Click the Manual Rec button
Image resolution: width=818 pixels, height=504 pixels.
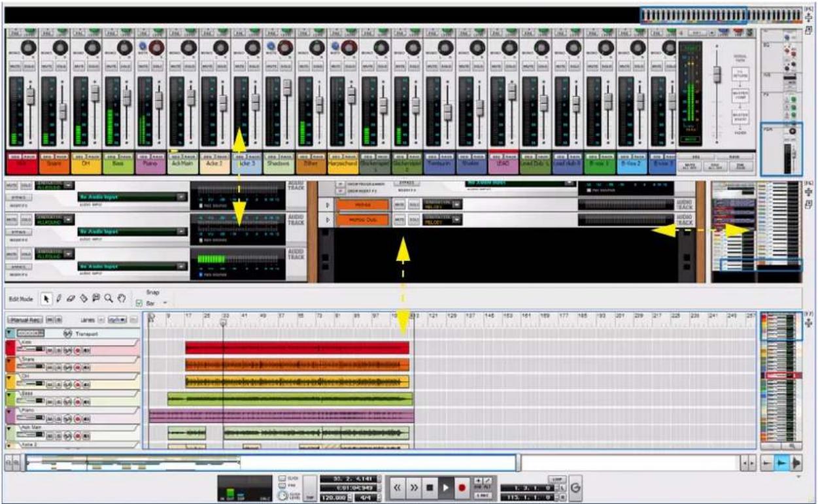[x=26, y=320]
